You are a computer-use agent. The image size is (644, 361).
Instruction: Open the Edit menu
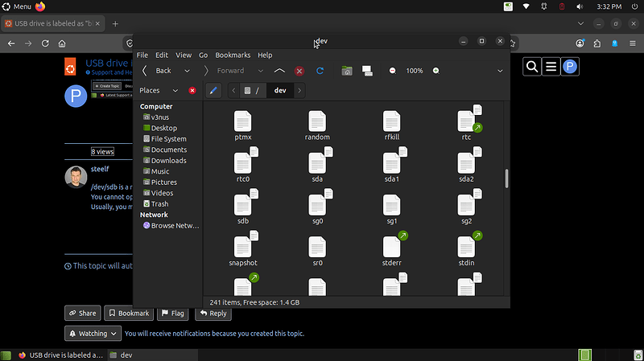[x=162, y=55]
